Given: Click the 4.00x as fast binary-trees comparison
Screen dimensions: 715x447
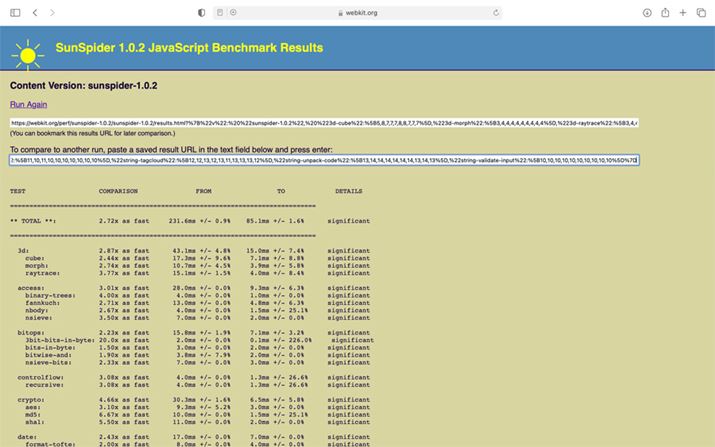Looking at the screenshot, I should click(x=124, y=296).
